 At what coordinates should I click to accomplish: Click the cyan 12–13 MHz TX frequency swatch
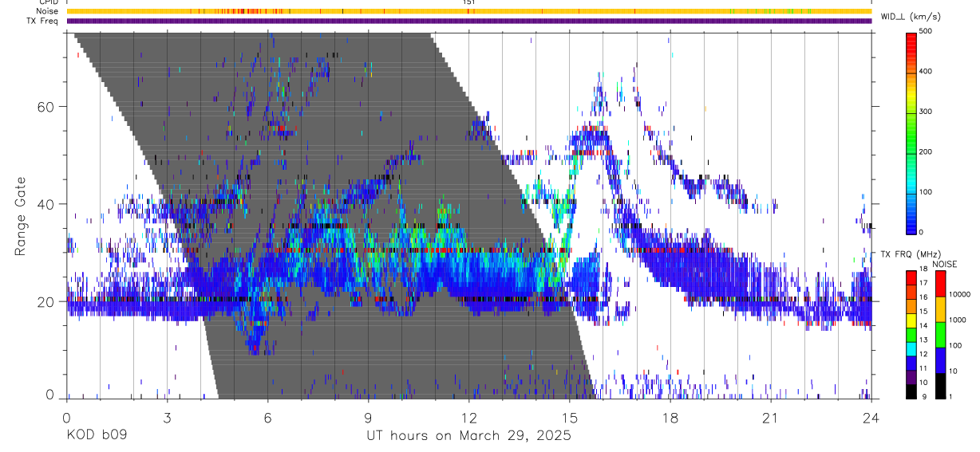(x=911, y=349)
